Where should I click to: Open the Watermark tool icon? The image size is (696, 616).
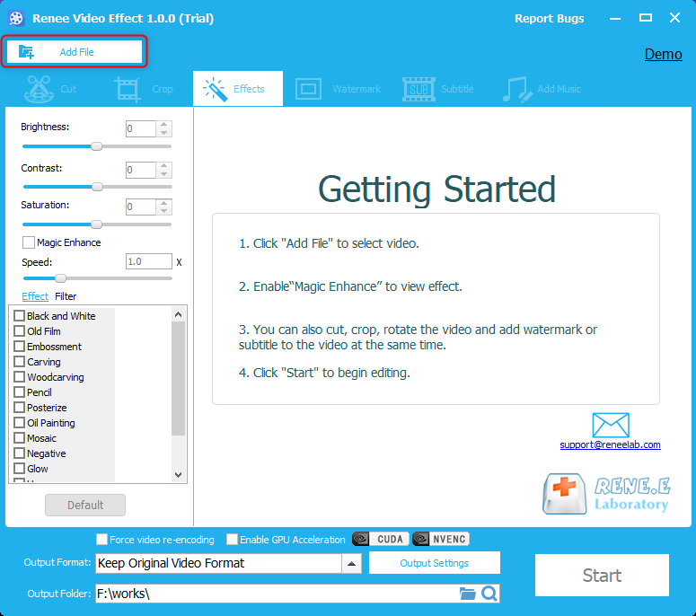tap(308, 89)
